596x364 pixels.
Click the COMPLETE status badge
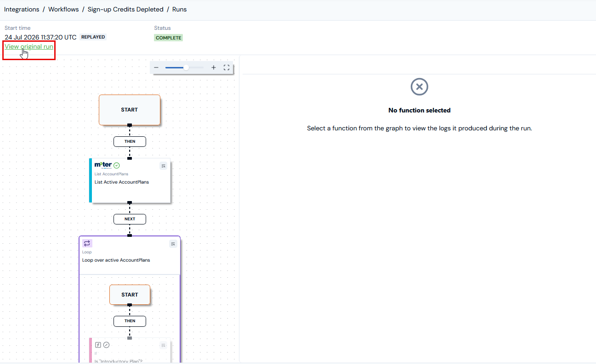point(169,38)
